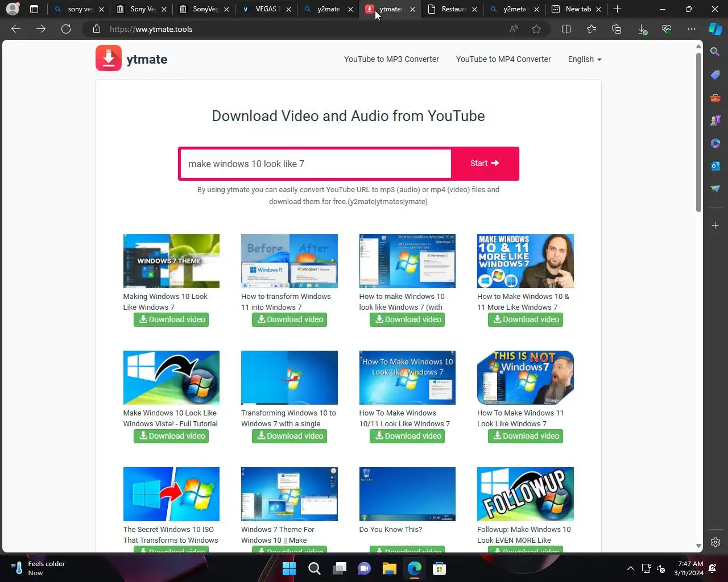The width and height of the screenshot is (728, 582).
Task: Open YouTube to MP3 Converter link
Action: click(x=391, y=59)
